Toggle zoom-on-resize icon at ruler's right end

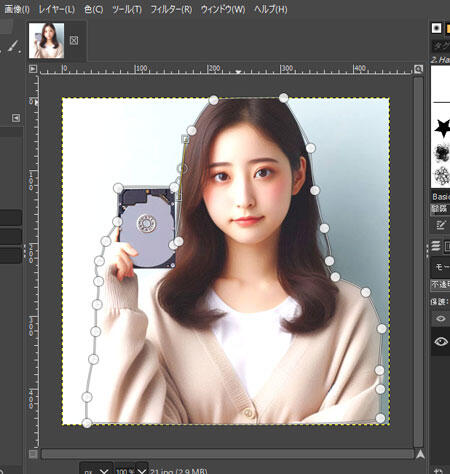(x=419, y=69)
